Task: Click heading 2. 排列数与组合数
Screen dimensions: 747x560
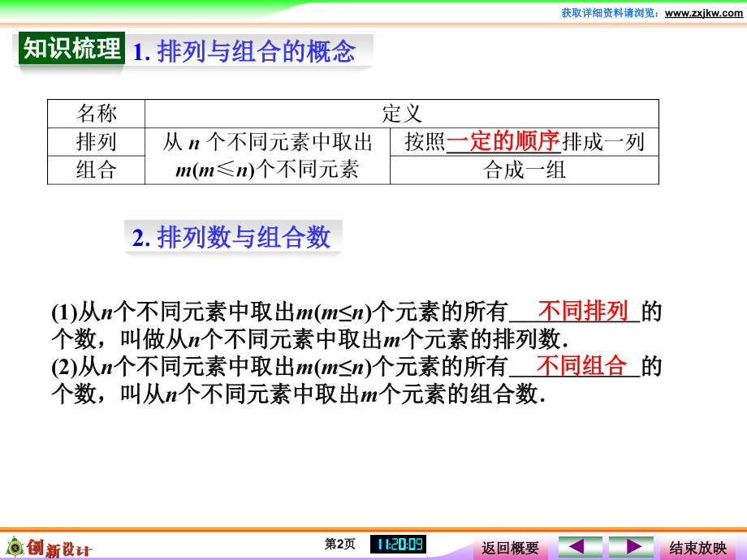Action: coord(232,237)
